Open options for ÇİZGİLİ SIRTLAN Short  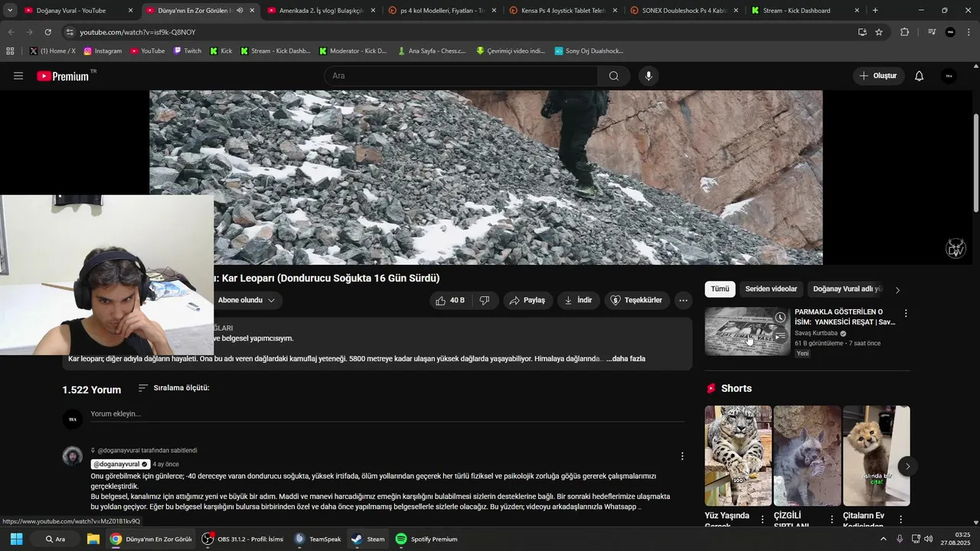point(832,519)
